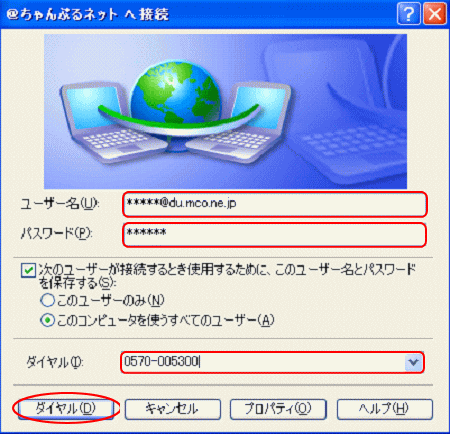
Task: Click the right laptop illustration beside the globe
Action: (240, 122)
